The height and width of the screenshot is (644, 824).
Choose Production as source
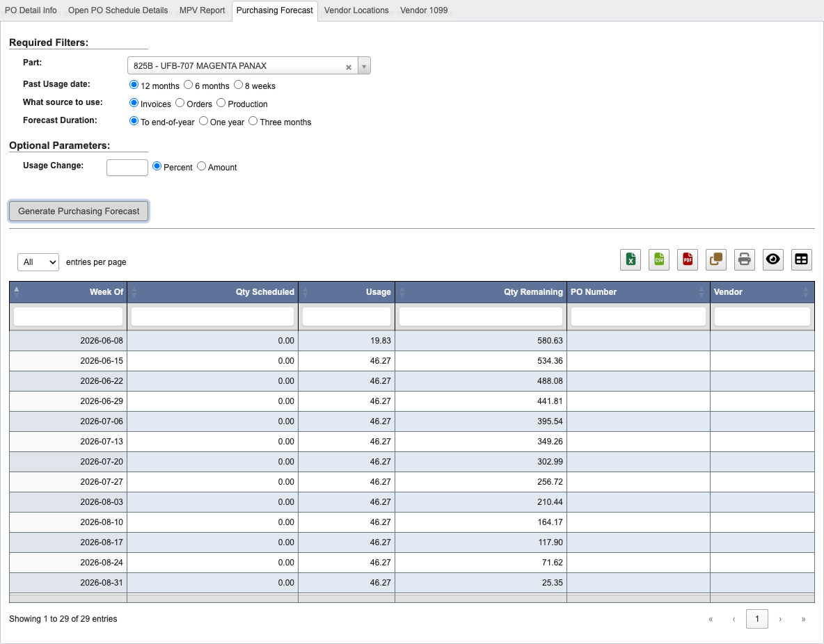[221, 103]
